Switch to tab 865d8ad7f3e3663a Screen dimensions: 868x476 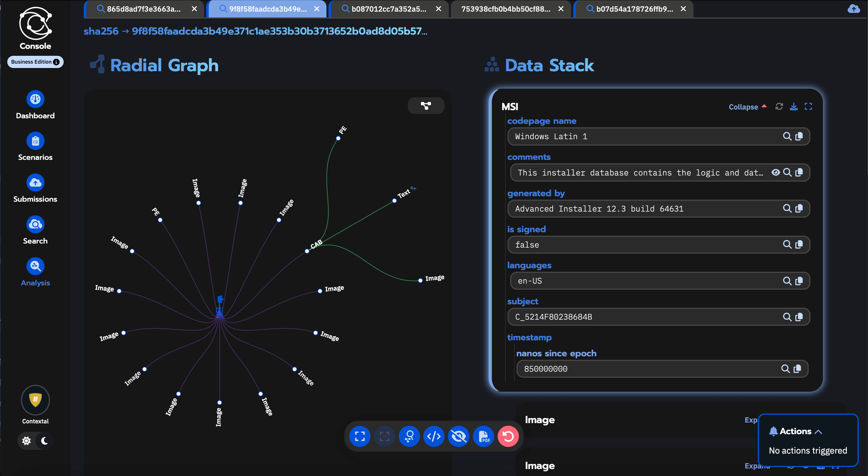click(x=144, y=9)
